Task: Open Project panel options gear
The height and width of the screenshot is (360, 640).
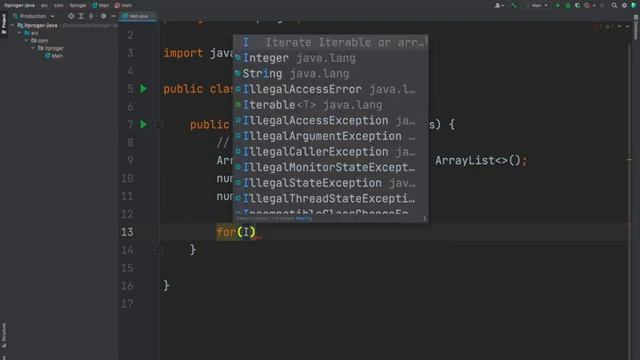Action: coord(103,16)
